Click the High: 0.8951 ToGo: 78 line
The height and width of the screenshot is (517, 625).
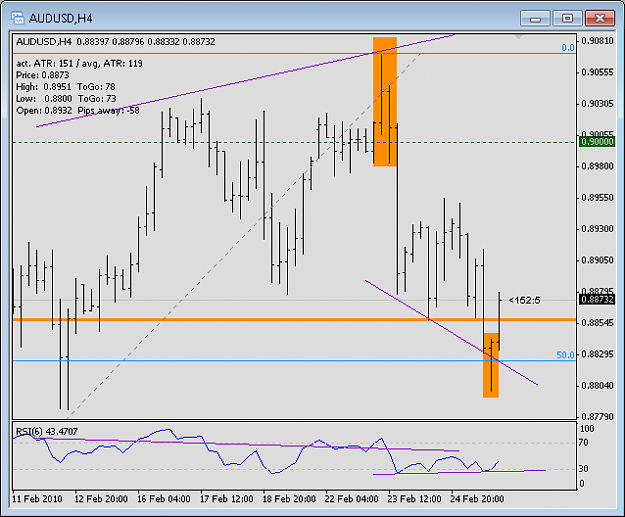(66, 87)
